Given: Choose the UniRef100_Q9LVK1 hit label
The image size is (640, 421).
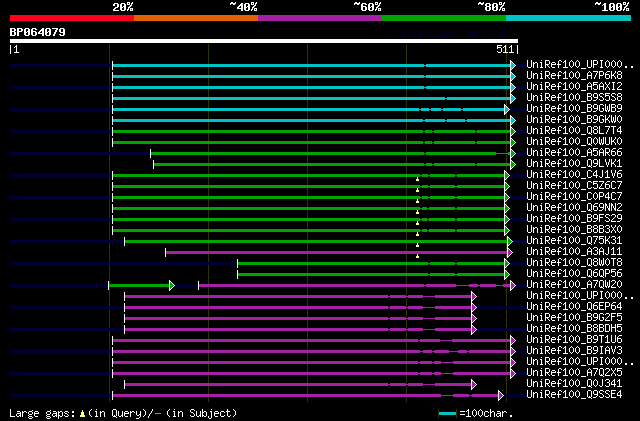Looking at the screenshot, I should tap(574, 164).
